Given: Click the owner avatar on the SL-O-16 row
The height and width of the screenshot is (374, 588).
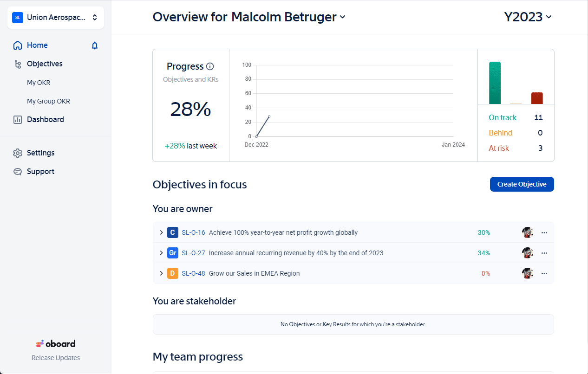Looking at the screenshot, I should pyautogui.click(x=528, y=232).
